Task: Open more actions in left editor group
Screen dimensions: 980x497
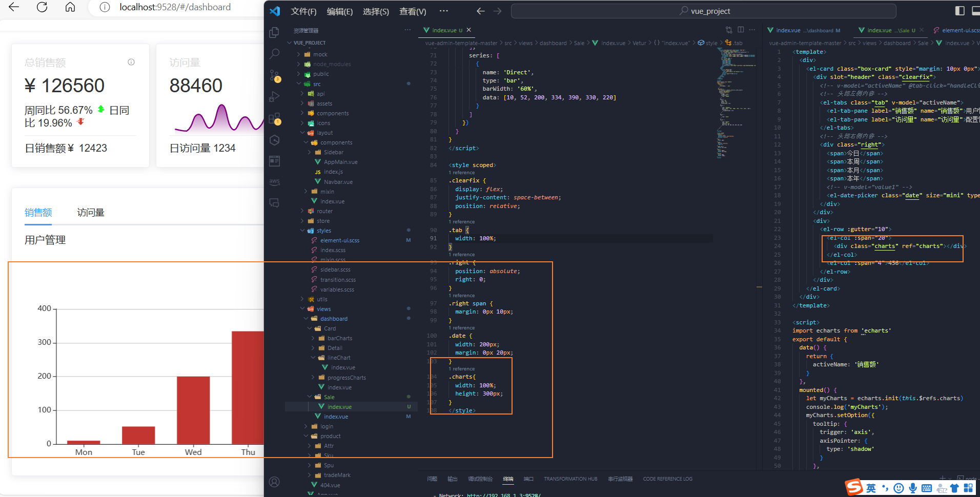Action: (x=752, y=30)
